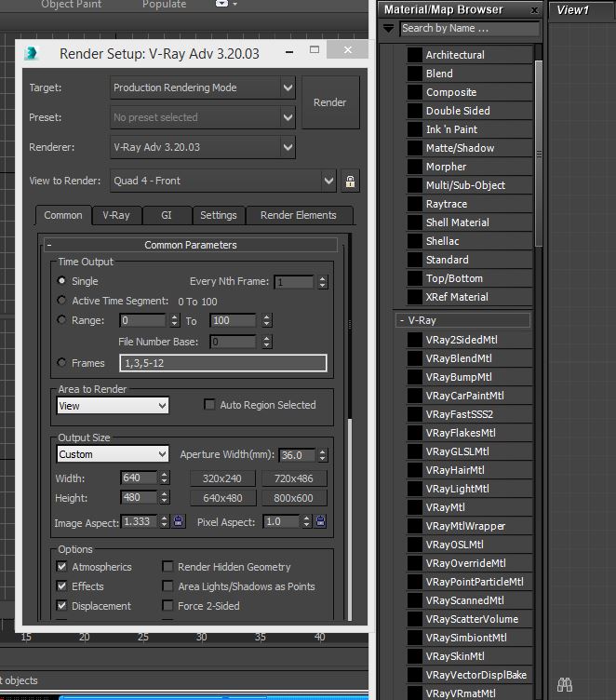The height and width of the screenshot is (700, 616).
Task: Click the VRayCarPaintMtl swatch icon
Action: (415, 396)
